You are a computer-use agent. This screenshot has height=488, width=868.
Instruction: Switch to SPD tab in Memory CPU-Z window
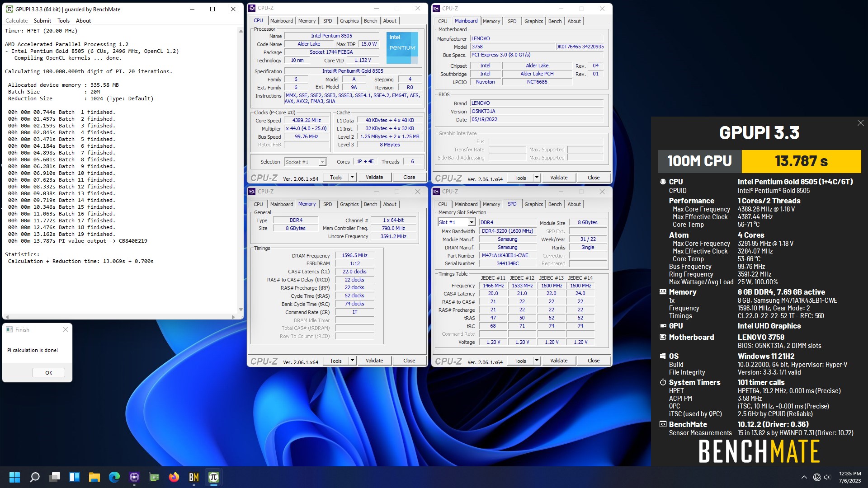pos(327,204)
